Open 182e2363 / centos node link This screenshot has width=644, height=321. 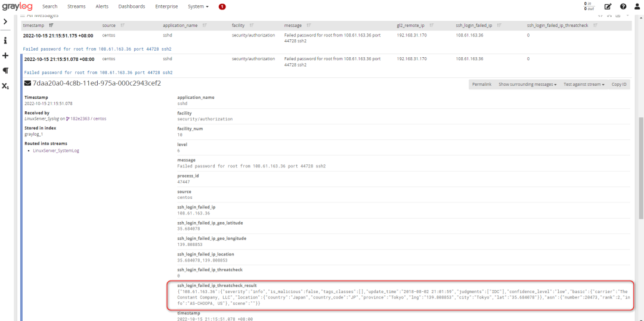(88, 119)
